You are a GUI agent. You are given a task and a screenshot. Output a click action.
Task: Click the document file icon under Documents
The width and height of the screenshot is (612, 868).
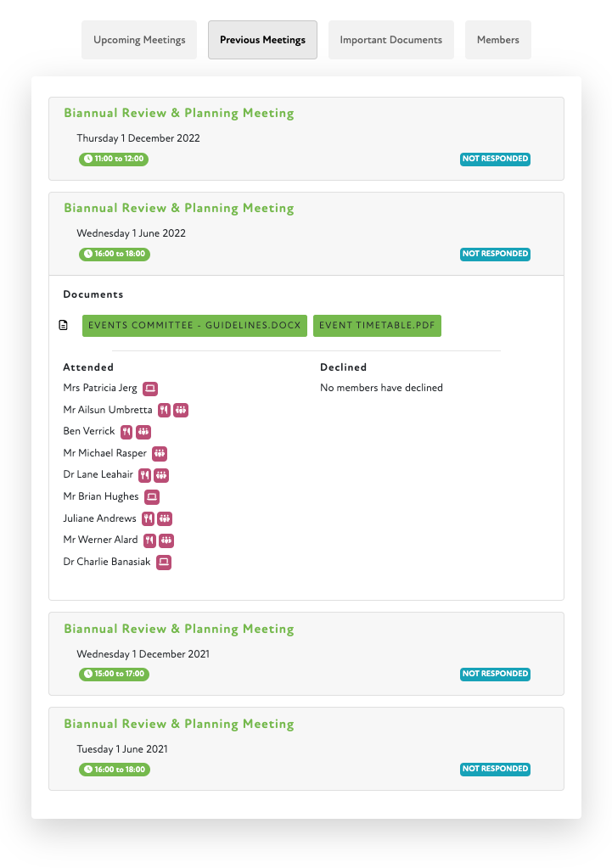[63, 326]
